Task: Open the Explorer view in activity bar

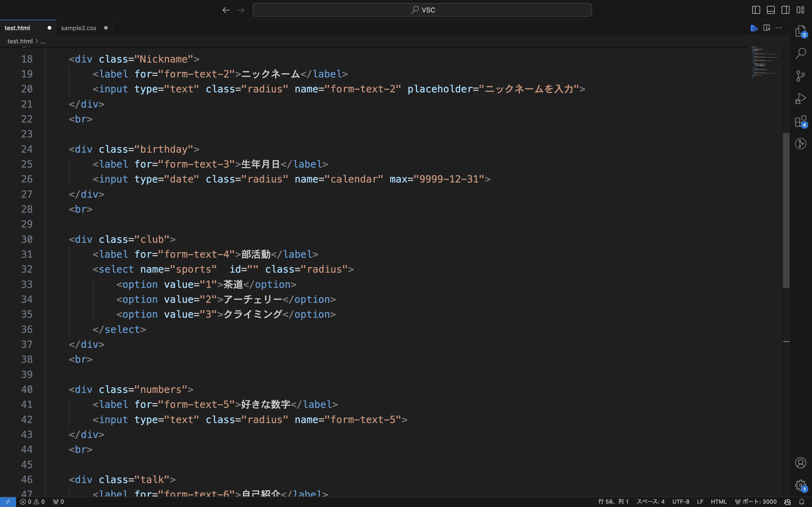Action: [801, 31]
